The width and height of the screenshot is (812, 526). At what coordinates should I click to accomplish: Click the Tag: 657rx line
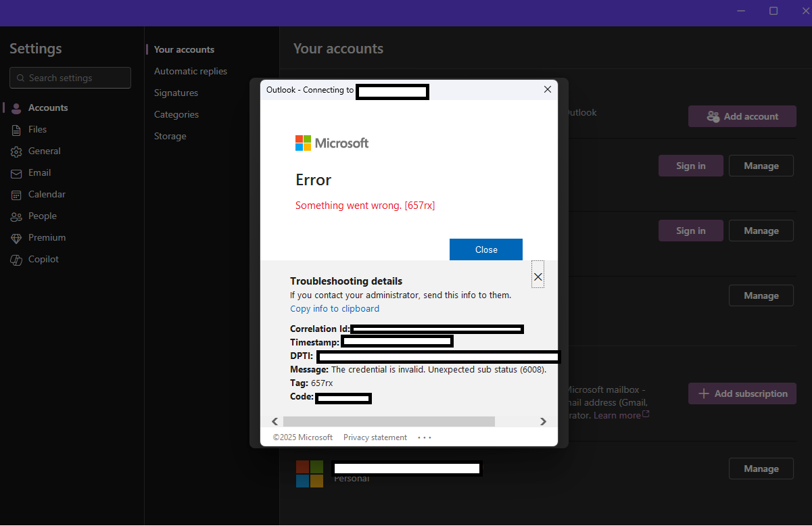[x=311, y=383]
